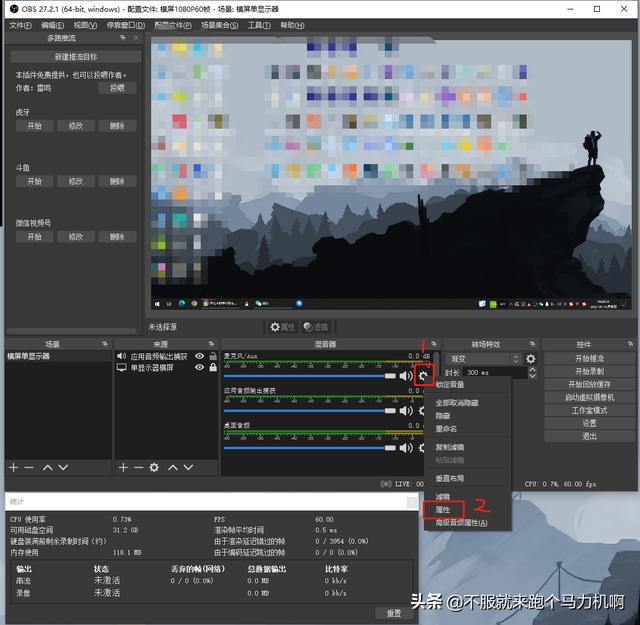
Task: Open settings gear for 麦克风/Aux mixer channel
Action: click(x=424, y=376)
